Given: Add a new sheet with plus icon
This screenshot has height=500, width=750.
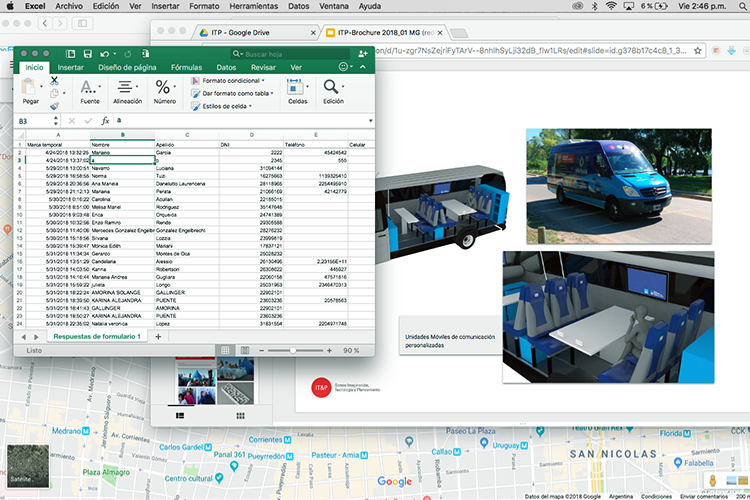Looking at the screenshot, I should pyautogui.click(x=158, y=336).
